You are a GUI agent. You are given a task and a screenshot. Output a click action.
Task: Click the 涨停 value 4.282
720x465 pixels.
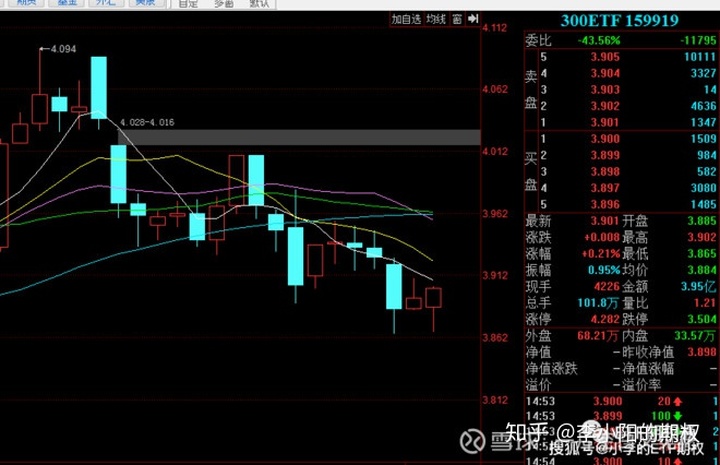pos(605,319)
